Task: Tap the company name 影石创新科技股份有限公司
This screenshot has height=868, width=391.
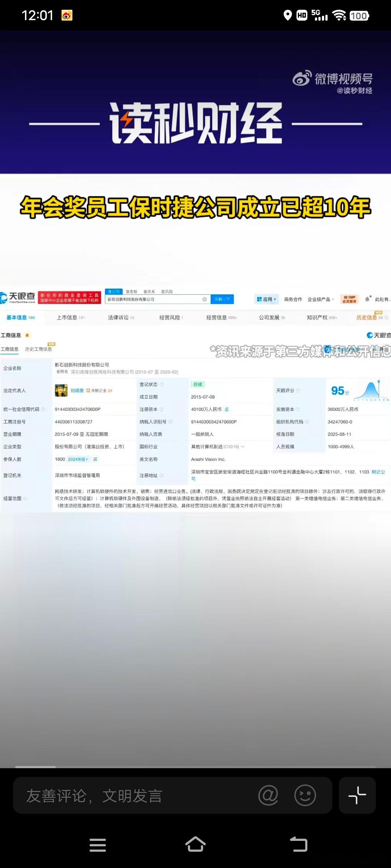Action: click(82, 365)
